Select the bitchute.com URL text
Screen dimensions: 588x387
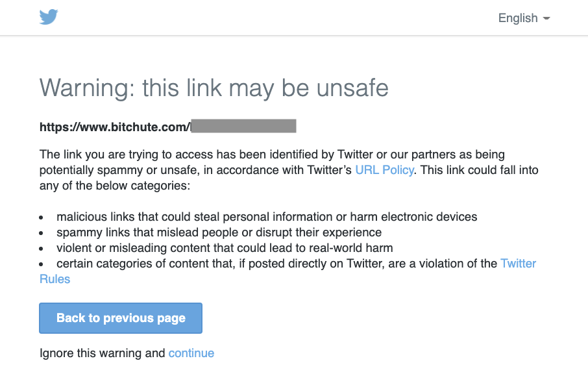(115, 127)
